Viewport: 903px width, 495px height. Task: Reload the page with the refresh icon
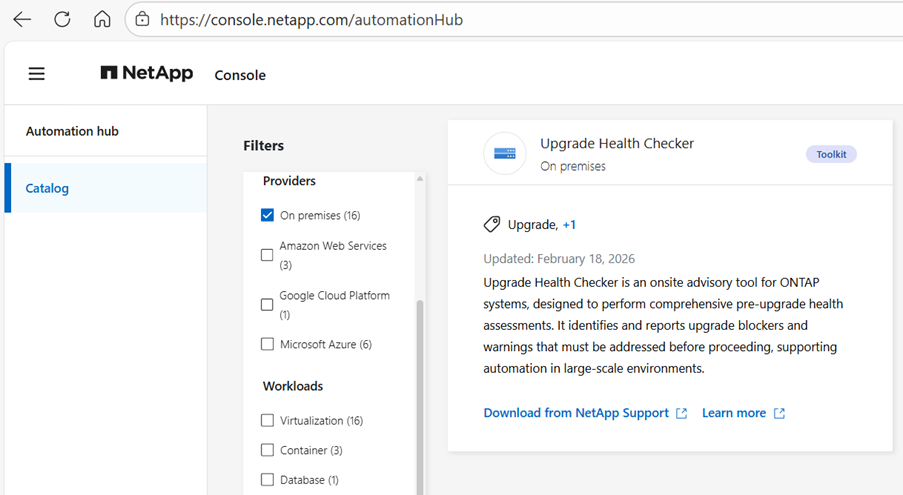(62, 20)
